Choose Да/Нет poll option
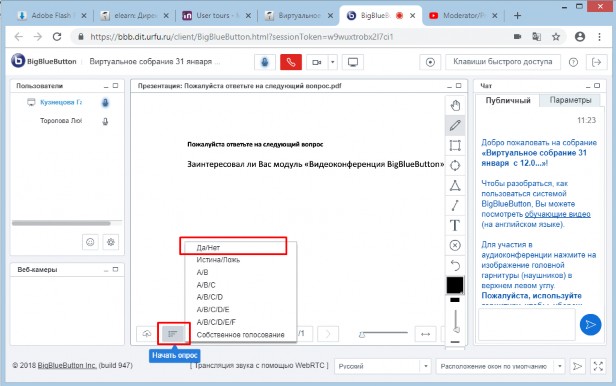 [240, 247]
